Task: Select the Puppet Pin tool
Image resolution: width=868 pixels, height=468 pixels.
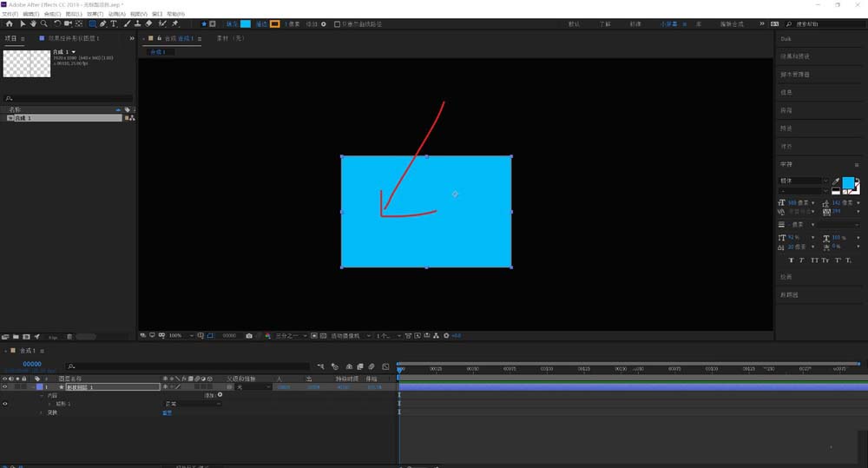Action: [175, 23]
